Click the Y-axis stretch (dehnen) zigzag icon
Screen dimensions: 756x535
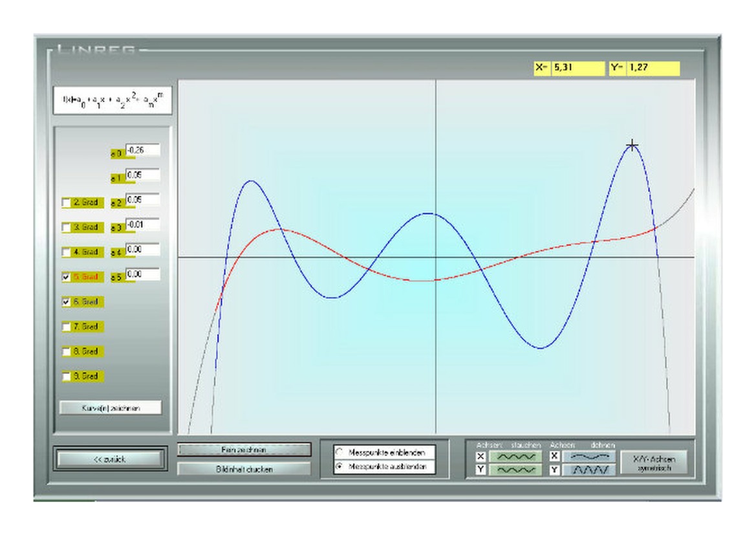589,470
